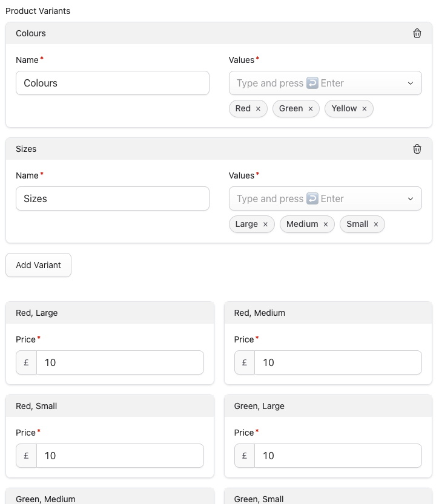439x504 pixels.
Task: Click the Red, Medium card title
Action: (260, 313)
